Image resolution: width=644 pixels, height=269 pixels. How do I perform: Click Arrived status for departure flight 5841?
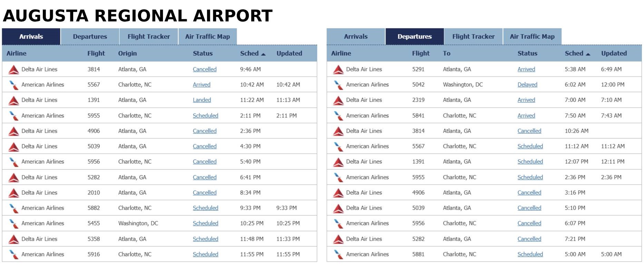point(526,116)
